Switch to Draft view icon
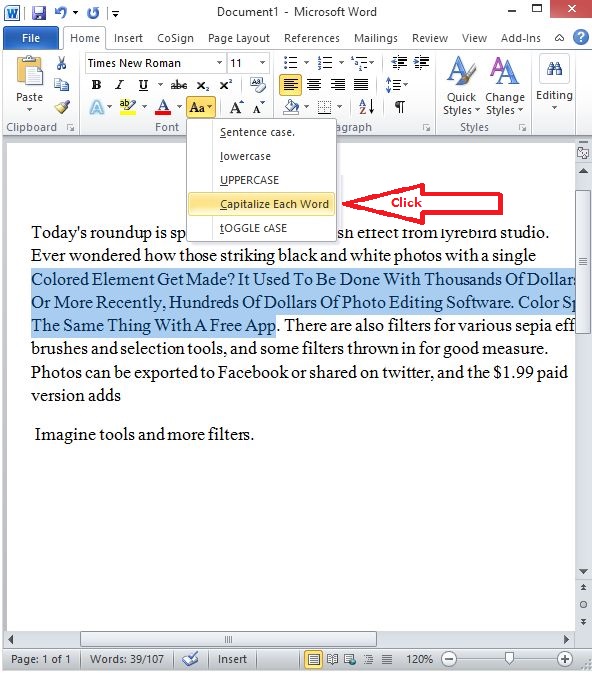Image resolution: width=592 pixels, height=673 pixels. click(387, 659)
